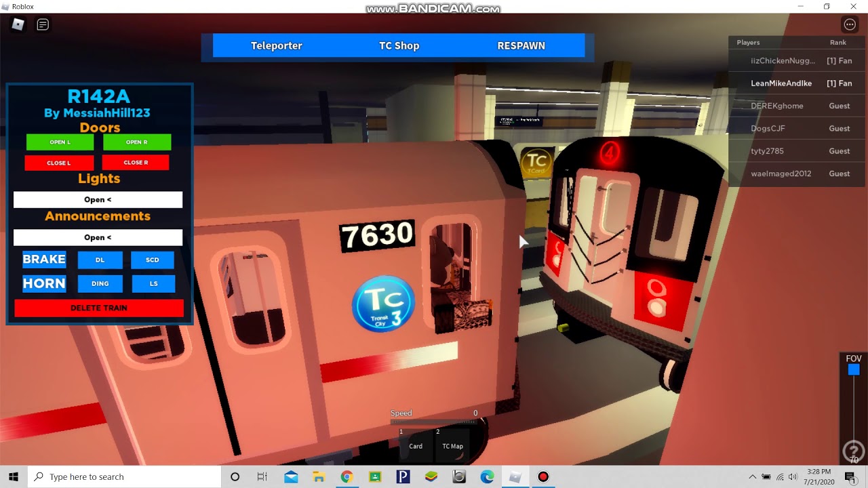Open the three-dots settings menu icon
Image resolution: width=868 pixels, height=488 pixels.
click(x=850, y=24)
